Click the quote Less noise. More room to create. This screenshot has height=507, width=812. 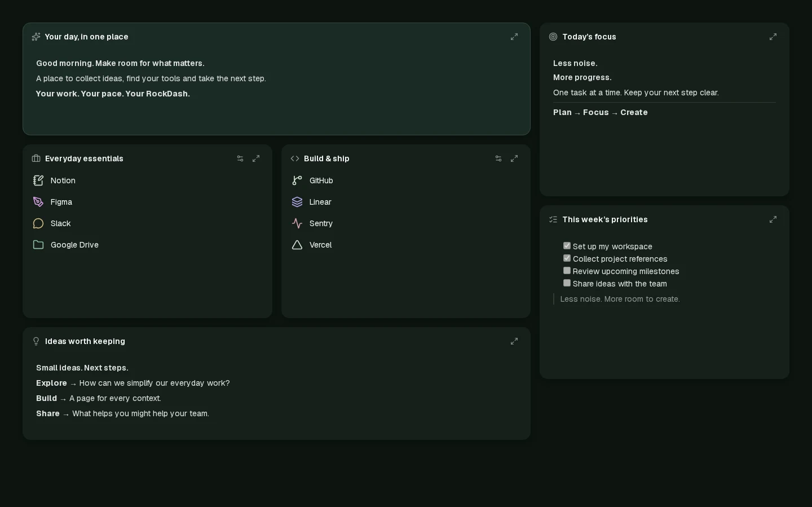(x=620, y=299)
